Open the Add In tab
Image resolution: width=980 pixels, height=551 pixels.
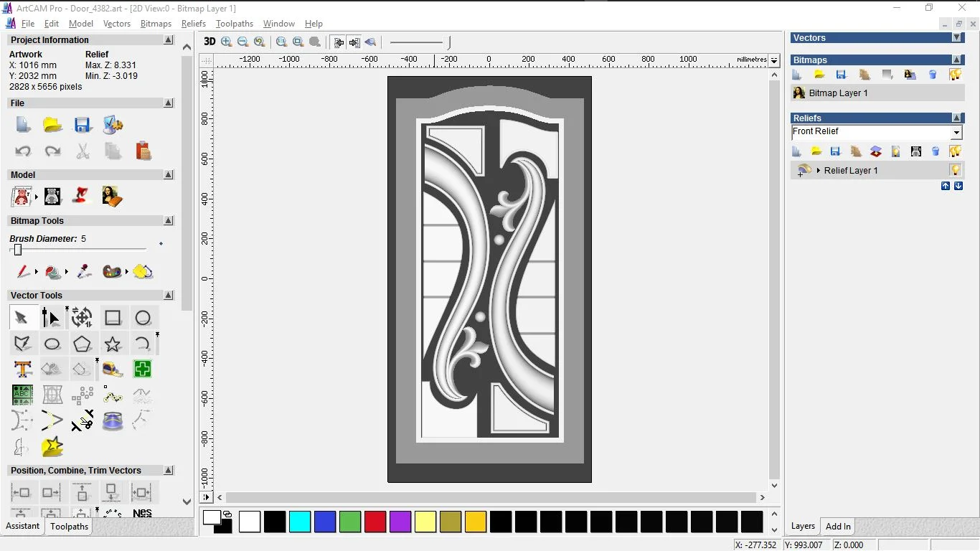point(838,527)
